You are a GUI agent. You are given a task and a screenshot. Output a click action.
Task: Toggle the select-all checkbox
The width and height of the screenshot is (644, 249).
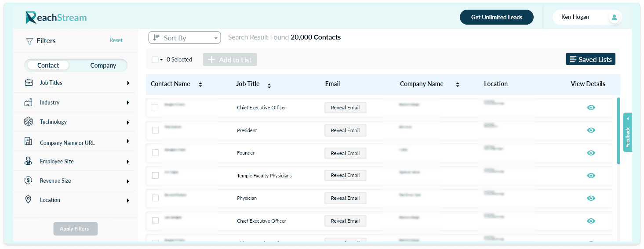(155, 60)
